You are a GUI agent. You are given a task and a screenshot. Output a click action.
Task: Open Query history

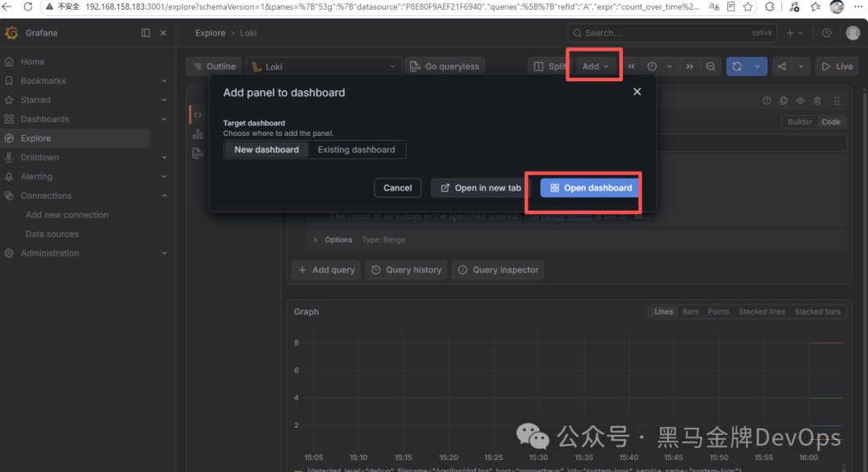[x=407, y=270]
